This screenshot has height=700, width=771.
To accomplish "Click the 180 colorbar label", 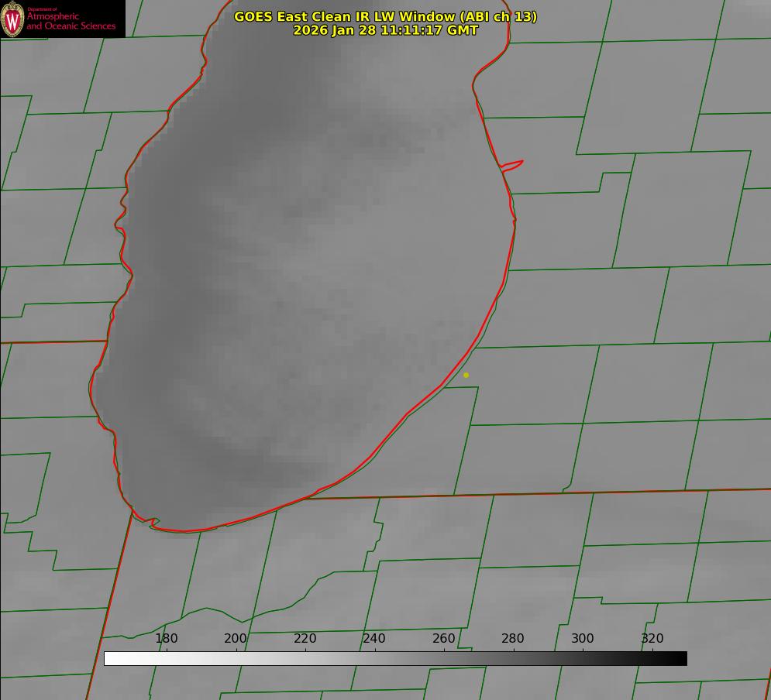I will pyautogui.click(x=166, y=638).
